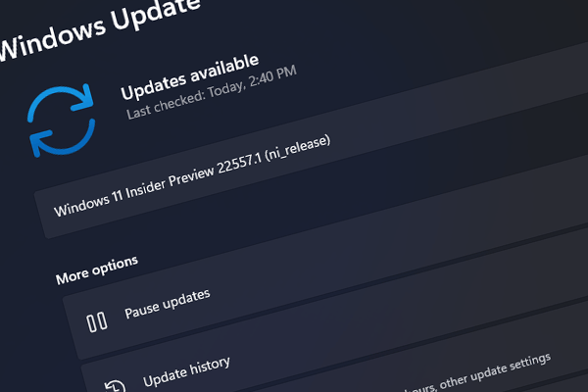Click the pause bars icon
Image resolution: width=588 pixels, height=392 pixels.
pos(97,321)
